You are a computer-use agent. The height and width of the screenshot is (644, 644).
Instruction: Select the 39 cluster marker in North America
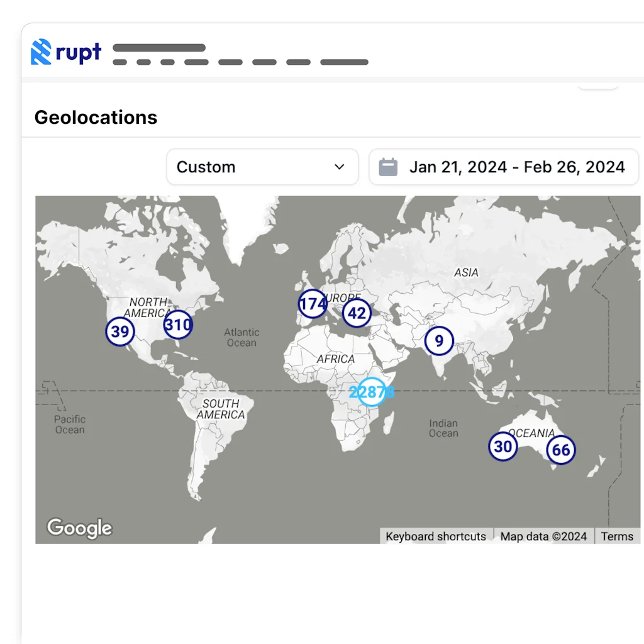(119, 331)
